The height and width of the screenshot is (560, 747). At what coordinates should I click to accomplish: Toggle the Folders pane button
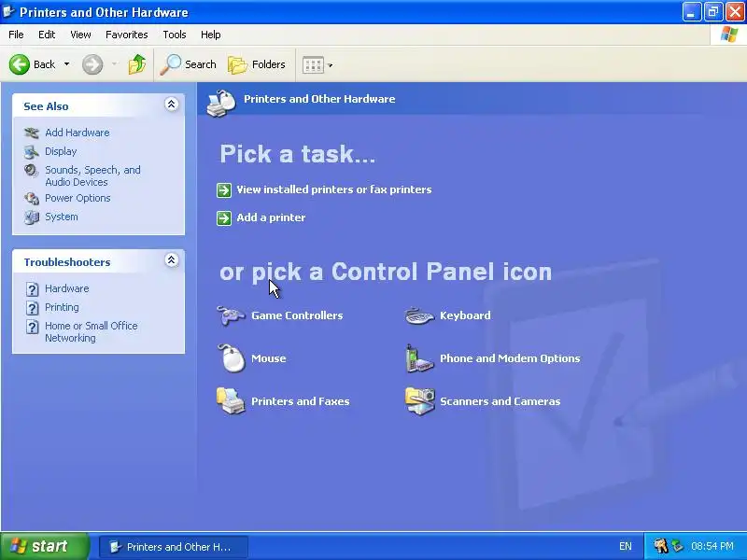tap(257, 64)
